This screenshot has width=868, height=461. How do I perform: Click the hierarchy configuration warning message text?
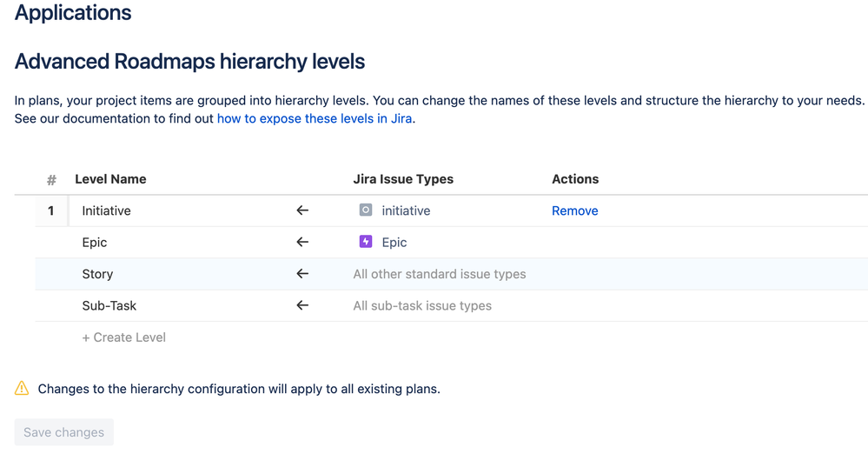239,389
